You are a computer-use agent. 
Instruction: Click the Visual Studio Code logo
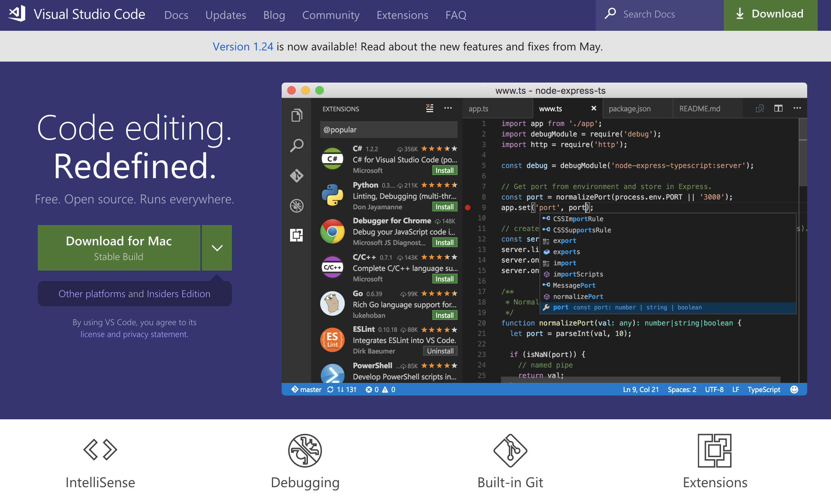coord(17,14)
